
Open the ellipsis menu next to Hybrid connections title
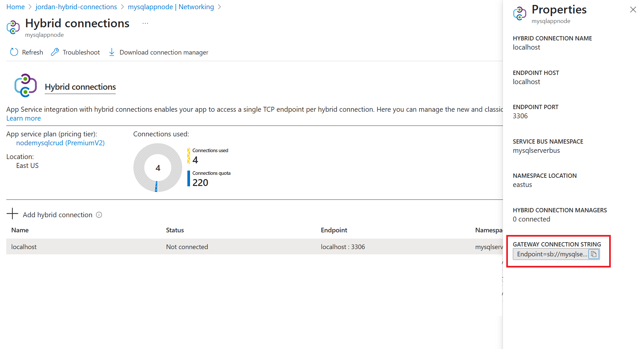(x=145, y=23)
